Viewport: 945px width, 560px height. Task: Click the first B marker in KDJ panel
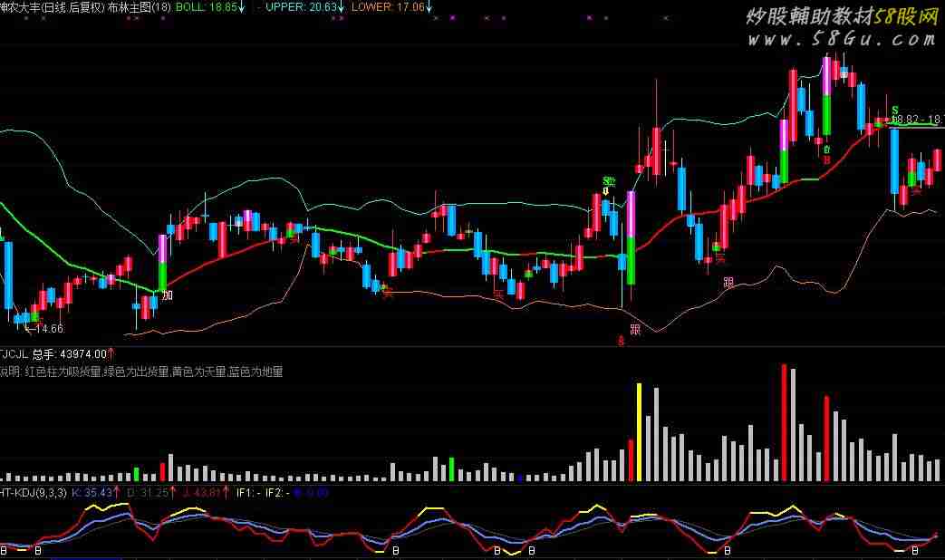coord(5,550)
